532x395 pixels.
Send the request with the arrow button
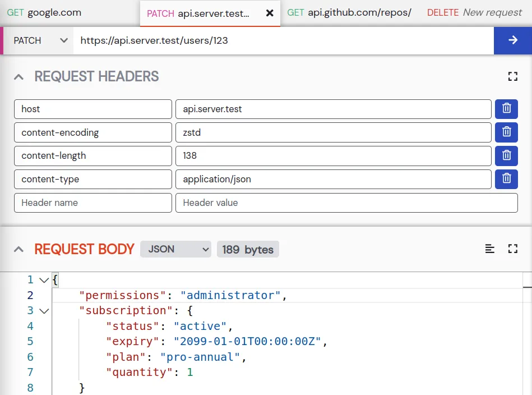512,40
